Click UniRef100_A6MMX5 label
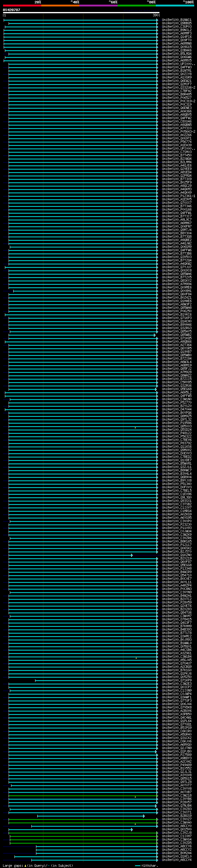197x868 pixels. pyautogui.click(x=176, y=60)
